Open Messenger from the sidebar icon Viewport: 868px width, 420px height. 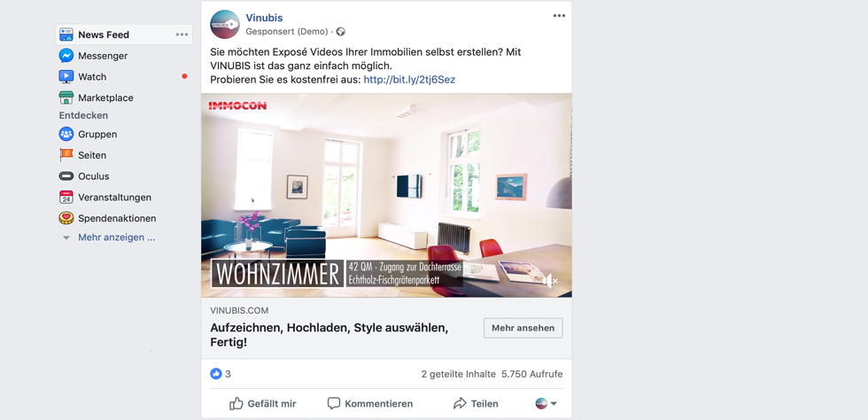66,56
